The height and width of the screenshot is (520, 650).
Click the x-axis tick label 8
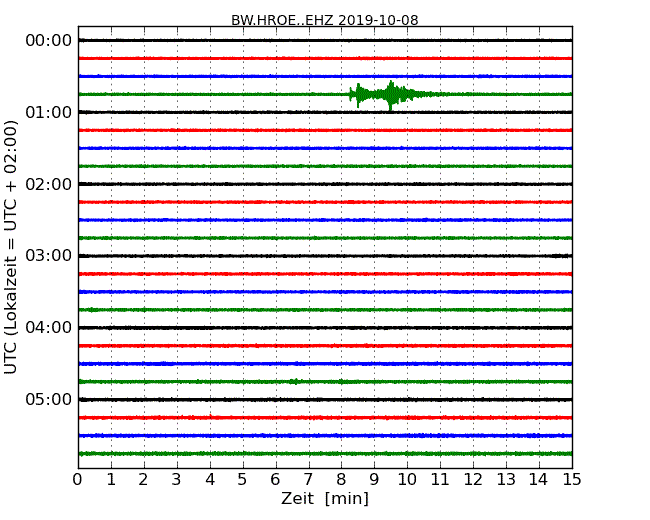coord(341,480)
